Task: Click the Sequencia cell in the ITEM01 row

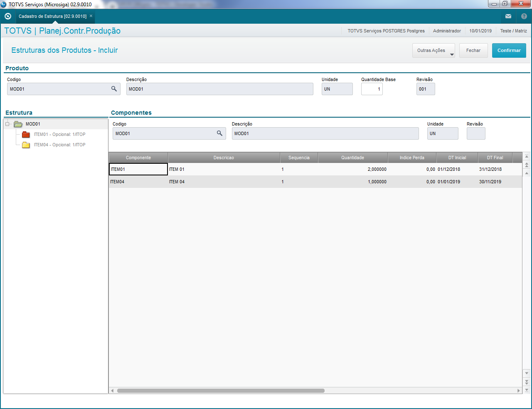Action: pos(299,169)
